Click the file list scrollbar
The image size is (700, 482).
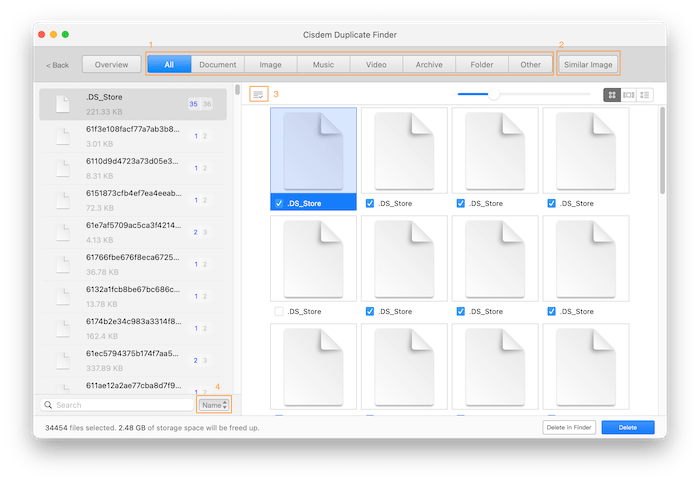point(238,89)
